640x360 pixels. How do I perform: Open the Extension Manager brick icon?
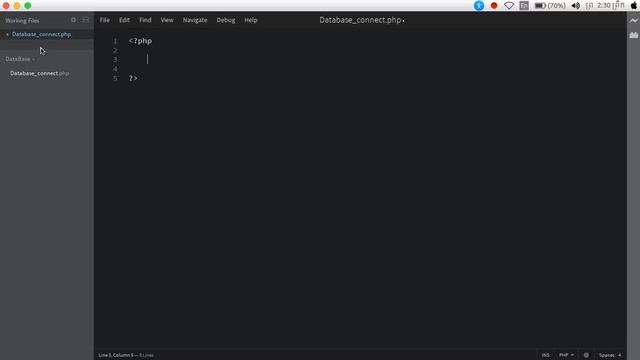[633, 35]
